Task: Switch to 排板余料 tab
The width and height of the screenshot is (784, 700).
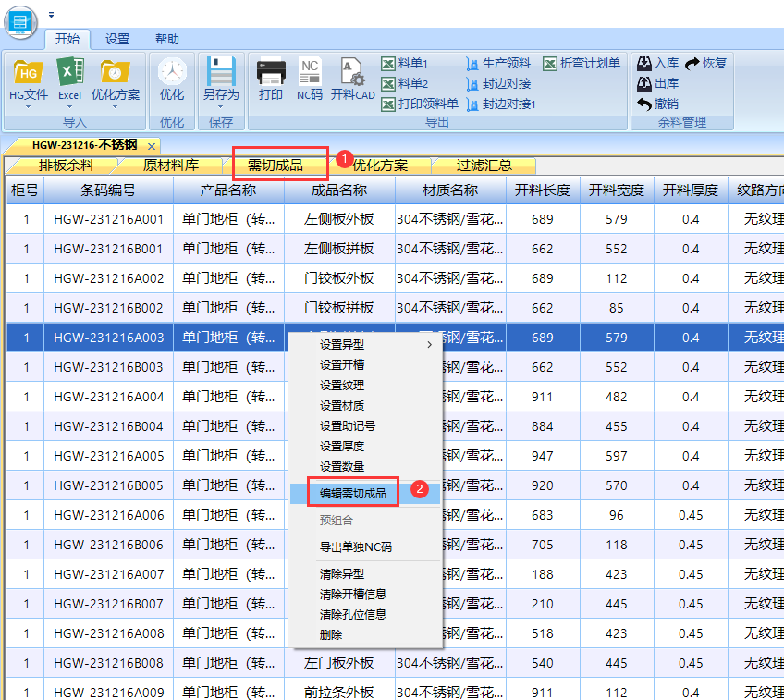Action: [67, 165]
